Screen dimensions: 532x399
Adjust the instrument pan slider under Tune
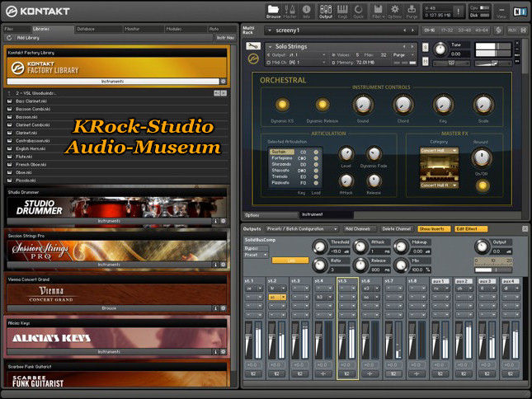[451, 63]
